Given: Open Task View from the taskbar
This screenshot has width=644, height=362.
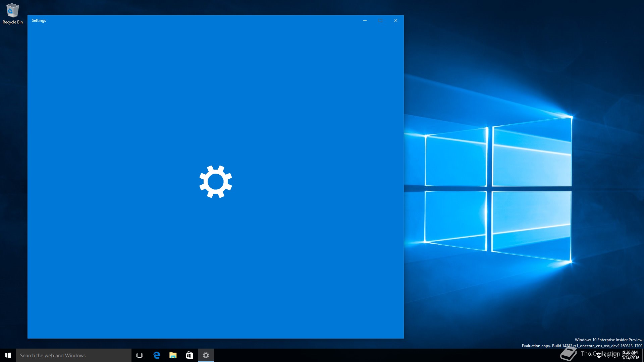Looking at the screenshot, I should (140, 355).
